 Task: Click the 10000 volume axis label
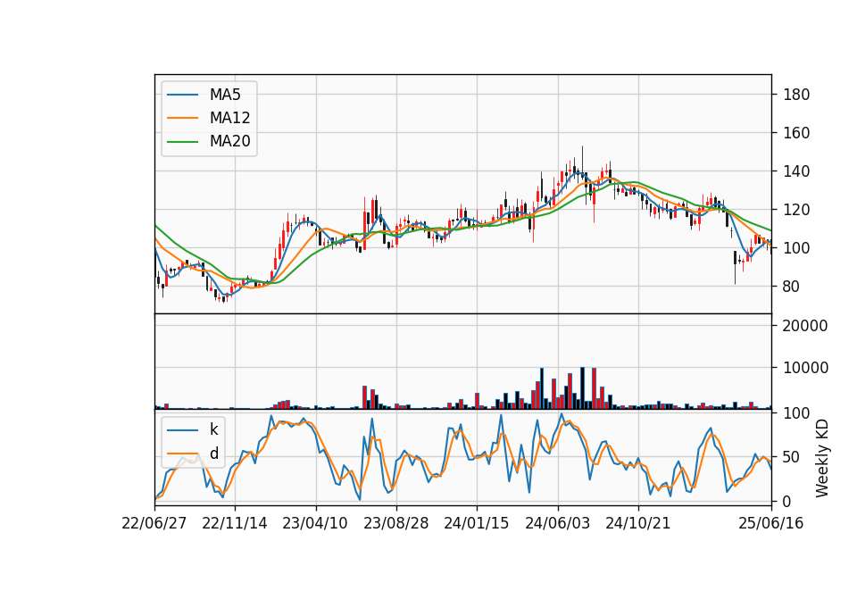[x=805, y=368]
